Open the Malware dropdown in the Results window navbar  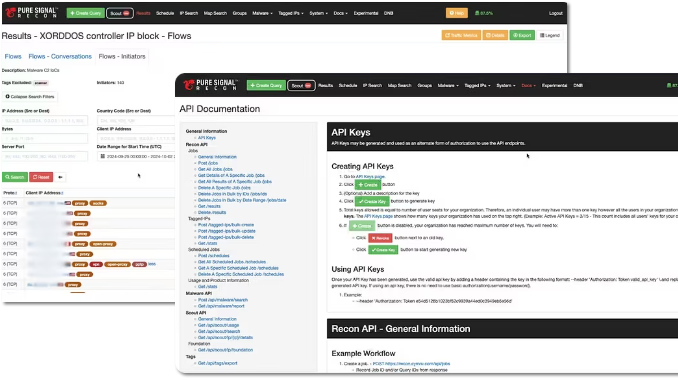[262, 13]
